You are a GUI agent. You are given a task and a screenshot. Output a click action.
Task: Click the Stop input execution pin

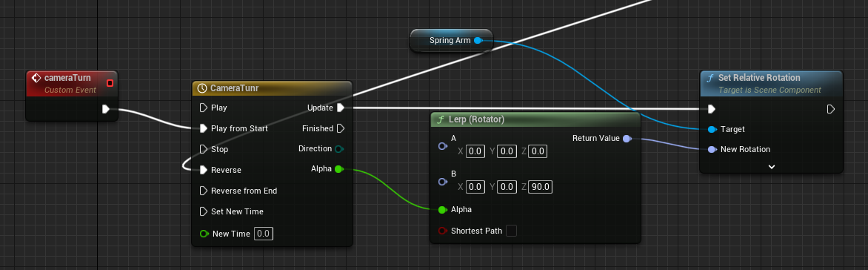203,149
